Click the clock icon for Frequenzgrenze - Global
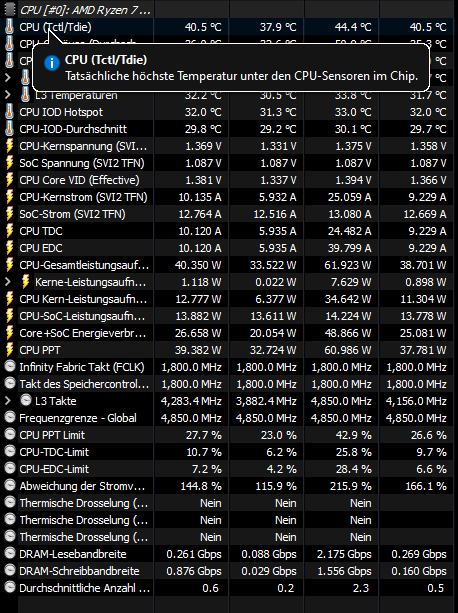The image size is (458, 613). click(x=10, y=417)
